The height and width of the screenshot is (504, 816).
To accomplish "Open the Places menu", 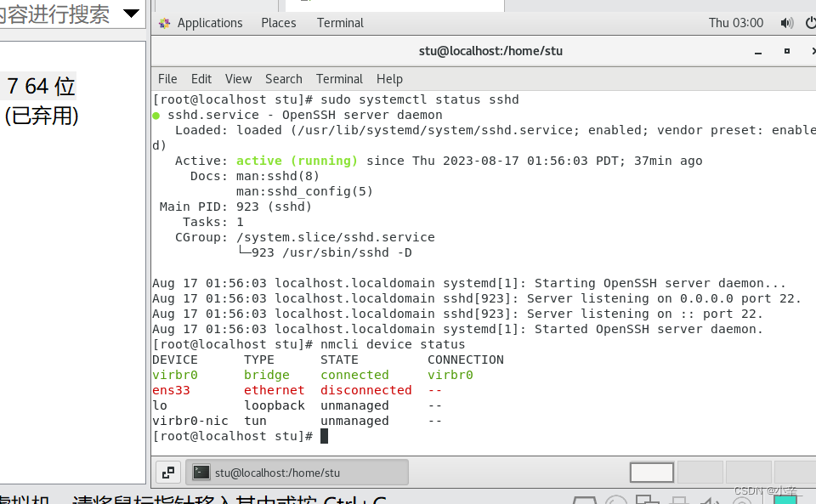I will coord(278,23).
